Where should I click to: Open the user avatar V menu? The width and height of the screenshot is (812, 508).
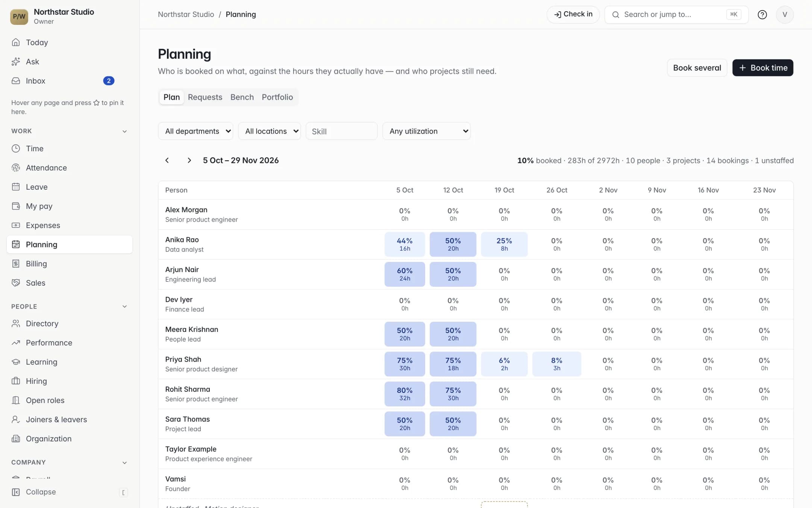[x=785, y=14]
